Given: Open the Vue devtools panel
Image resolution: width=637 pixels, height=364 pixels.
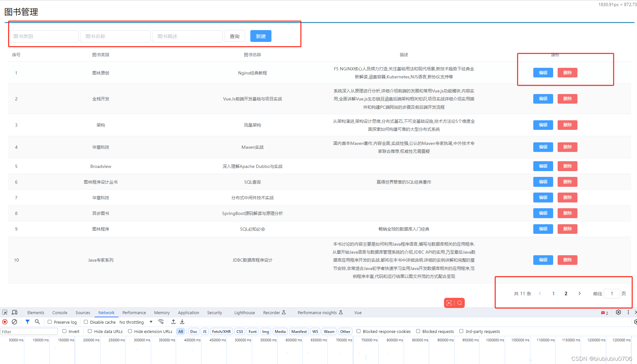Looking at the screenshot, I should click(x=358, y=313).
